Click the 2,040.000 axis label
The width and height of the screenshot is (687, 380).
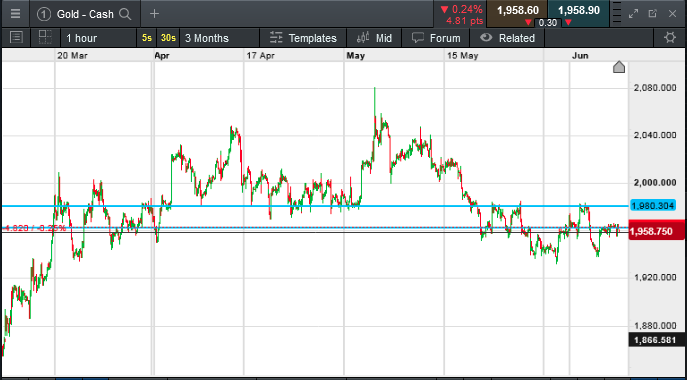pos(655,135)
